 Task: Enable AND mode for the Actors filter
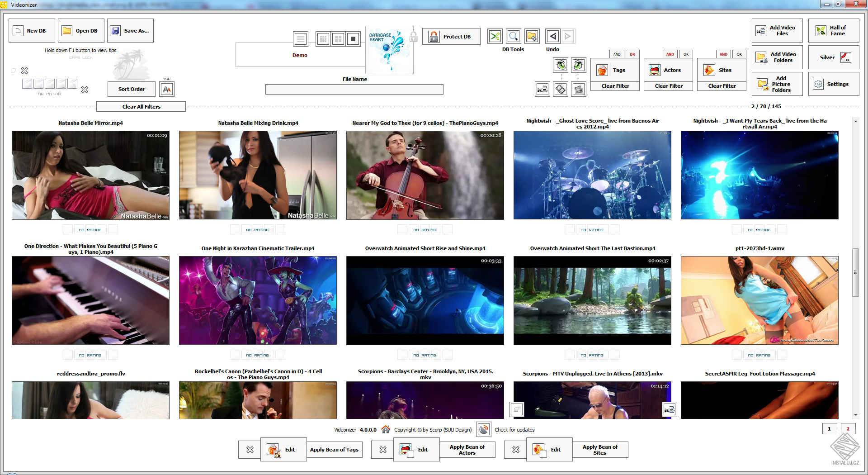(670, 54)
